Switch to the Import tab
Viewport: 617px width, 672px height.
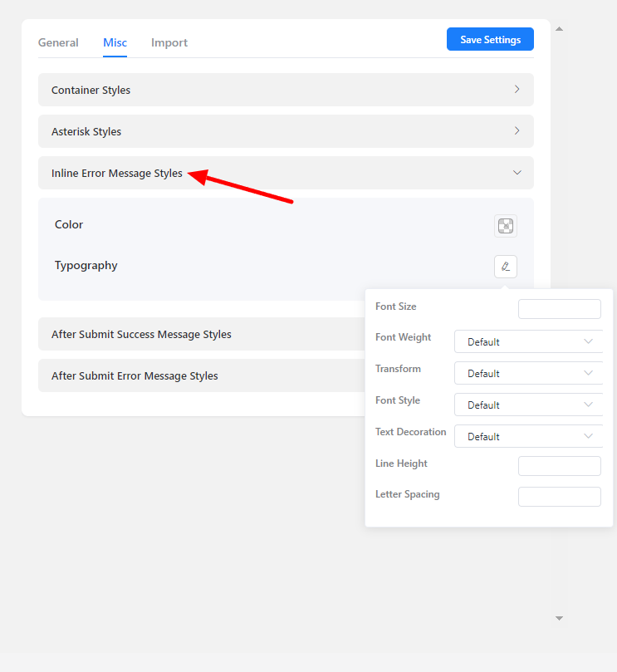coord(169,42)
